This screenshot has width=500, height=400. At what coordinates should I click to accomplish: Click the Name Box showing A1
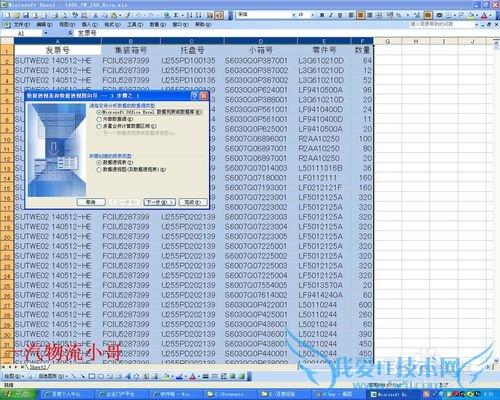(x=22, y=33)
